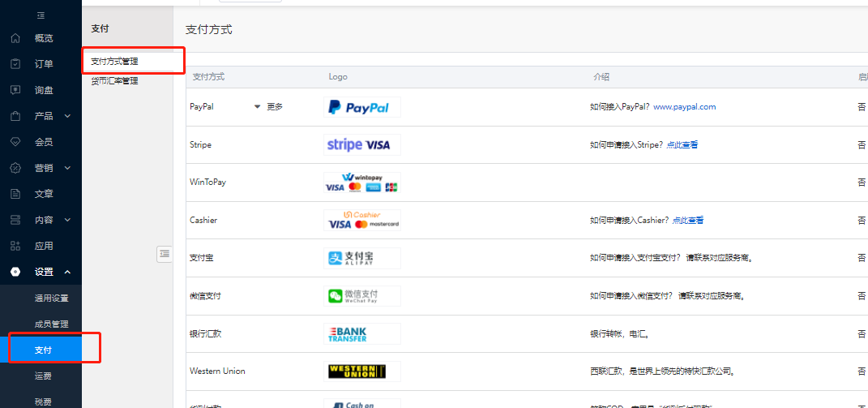Open the www.paypal.com link

point(684,107)
